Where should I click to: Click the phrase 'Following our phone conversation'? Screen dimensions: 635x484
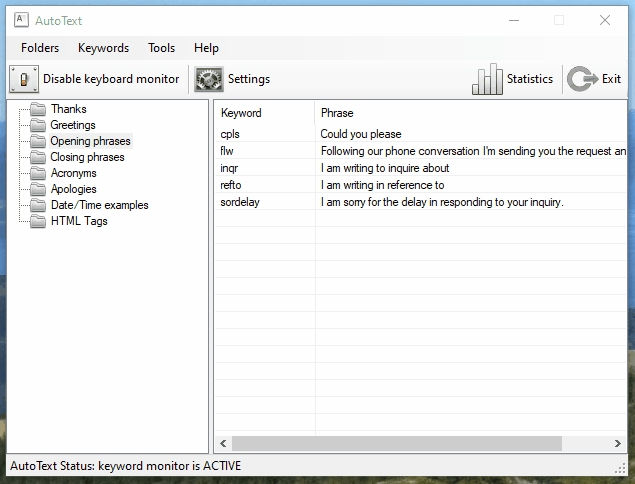400,151
